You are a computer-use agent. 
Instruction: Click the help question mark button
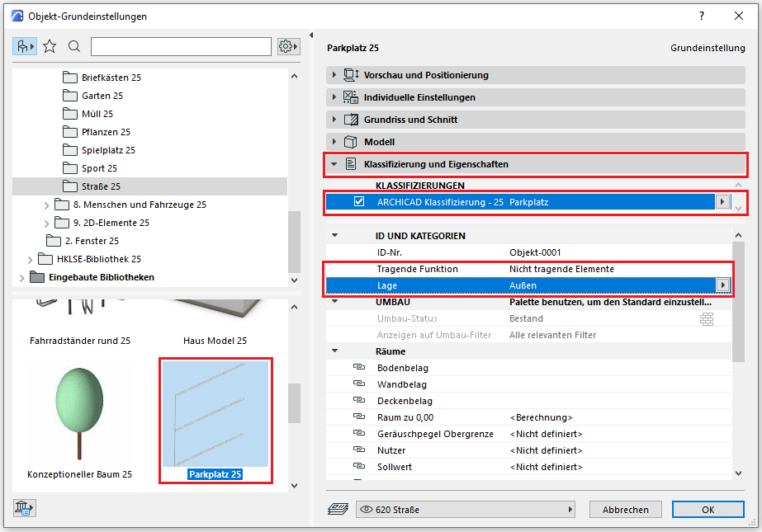coord(702,16)
